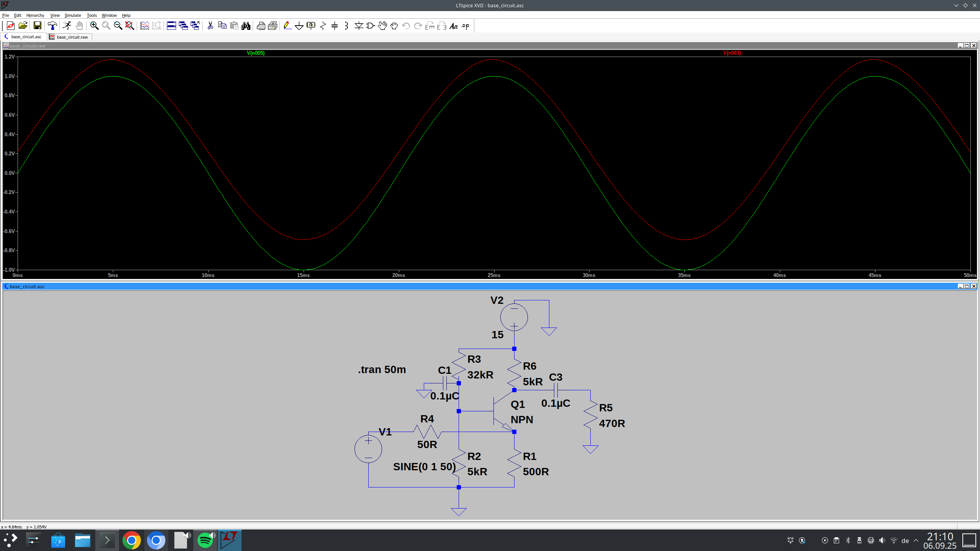This screenshot has width=980, height=551.
Task: Open the component symbol library
Action: [x=370, y=26]
